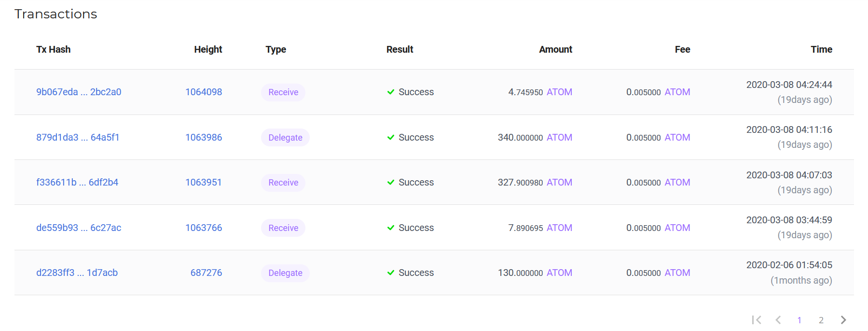868x331 pixels.
Task: Click ATOM amount link for 4.745950
Action: (x=559, y=92)
